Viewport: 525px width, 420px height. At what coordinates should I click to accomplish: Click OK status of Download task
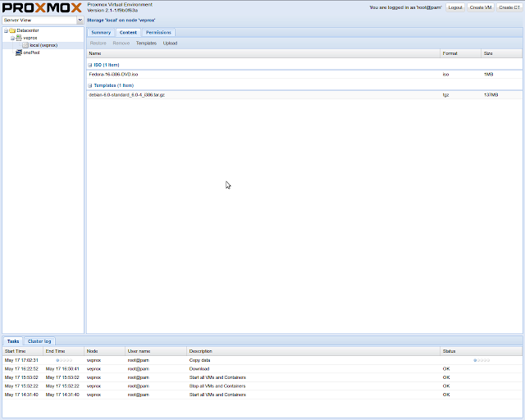click(446, 369)
